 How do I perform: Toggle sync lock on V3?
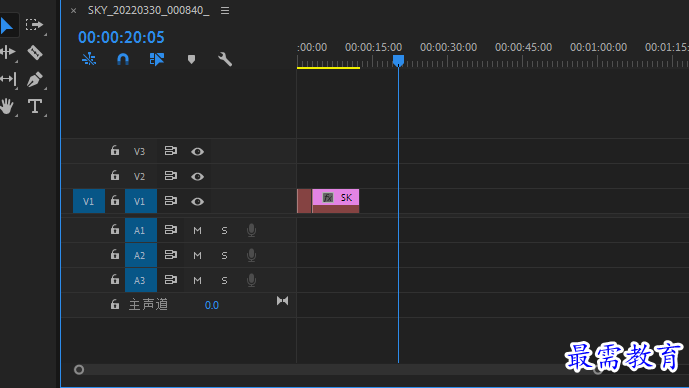tap(170, 151)
